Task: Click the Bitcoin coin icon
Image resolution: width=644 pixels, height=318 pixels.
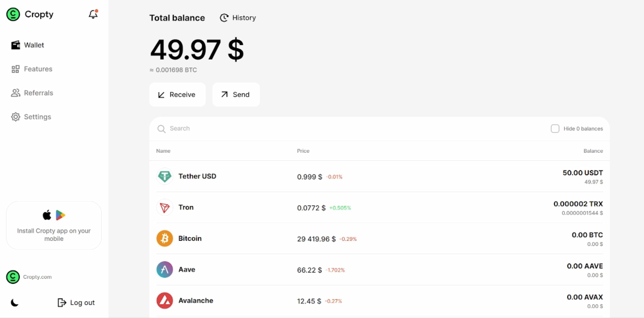Action: (164, 238)
